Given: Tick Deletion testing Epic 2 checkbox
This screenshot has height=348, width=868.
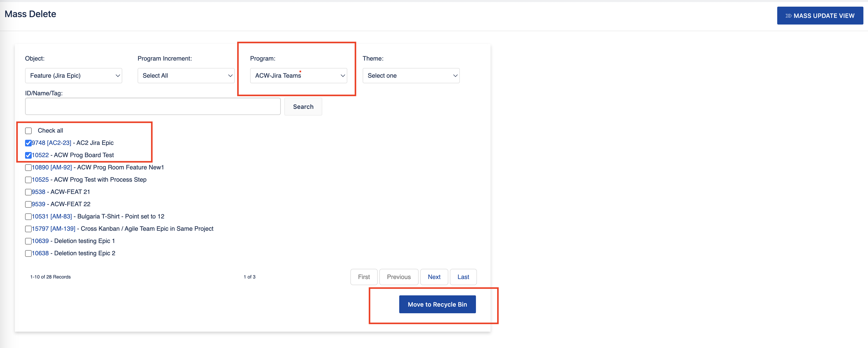Looking at the screenshot, I should point(29,253).
